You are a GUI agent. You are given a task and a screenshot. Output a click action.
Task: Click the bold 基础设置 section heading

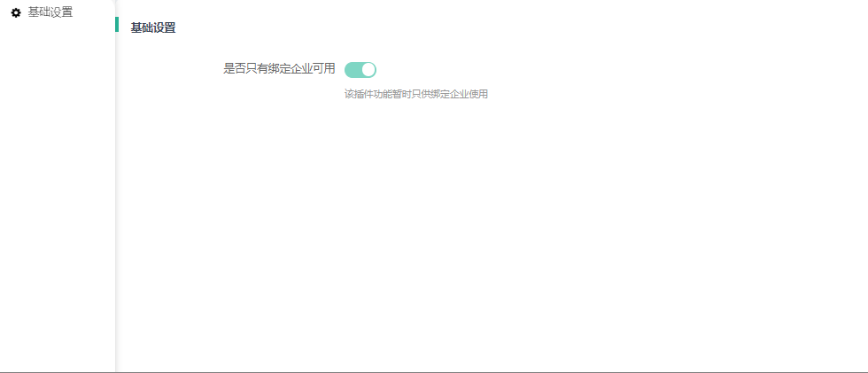pos(152,27)
